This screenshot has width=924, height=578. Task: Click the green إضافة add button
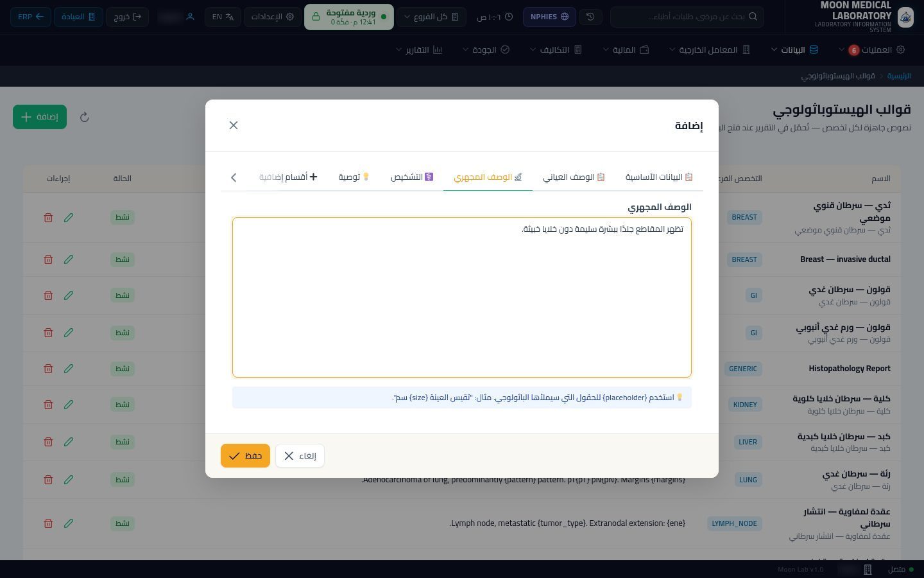40,117
